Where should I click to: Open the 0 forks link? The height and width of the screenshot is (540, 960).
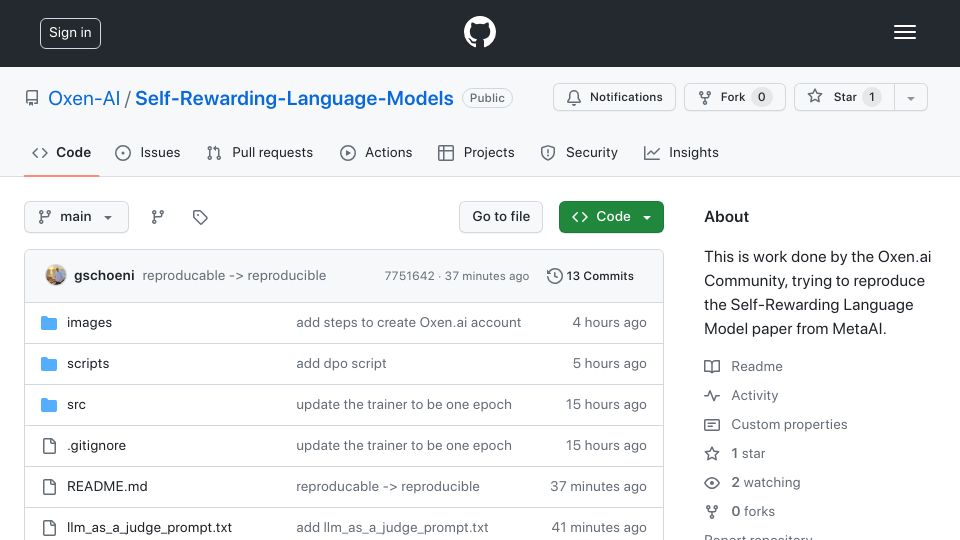tap(752, 511)
